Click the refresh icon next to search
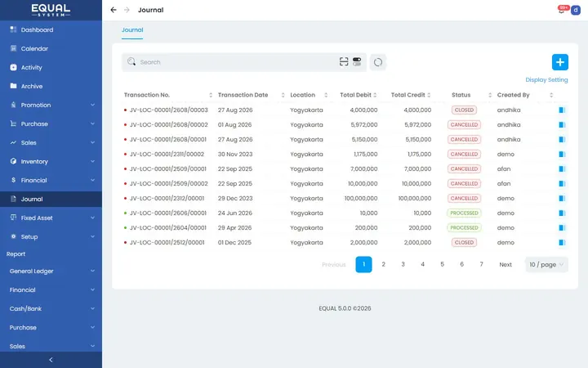588x368 pixels. click(378, 62)
